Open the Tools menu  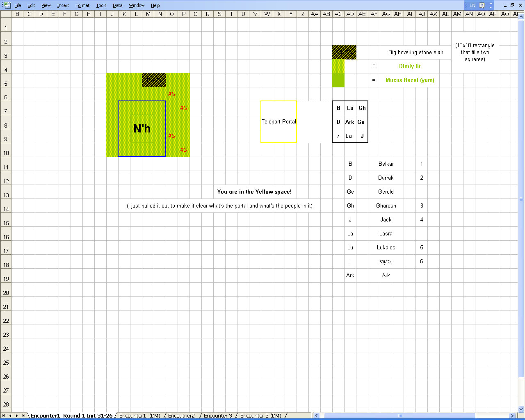(x=101, y=5)
